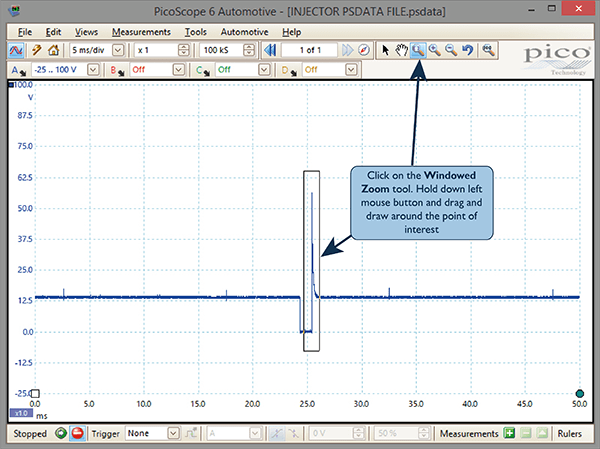
Task: Open the trigger channel A dropdown
Action: [255, 433]
